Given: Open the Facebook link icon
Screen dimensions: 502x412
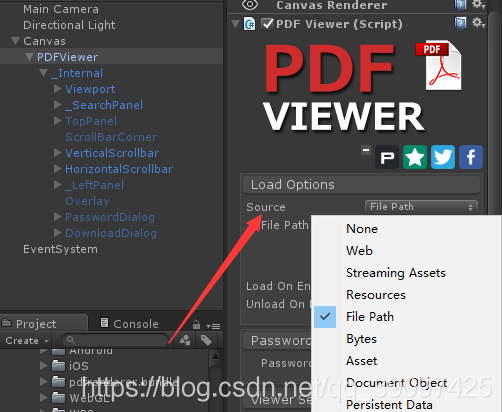Looking at the screenshot, I should pyautogui.click(x=471, y=157).
